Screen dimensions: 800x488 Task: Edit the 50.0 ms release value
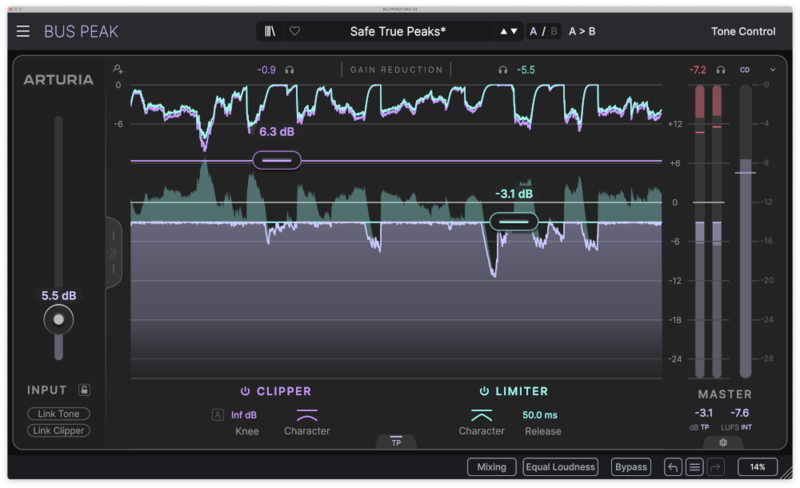click(x=540, y=415)
